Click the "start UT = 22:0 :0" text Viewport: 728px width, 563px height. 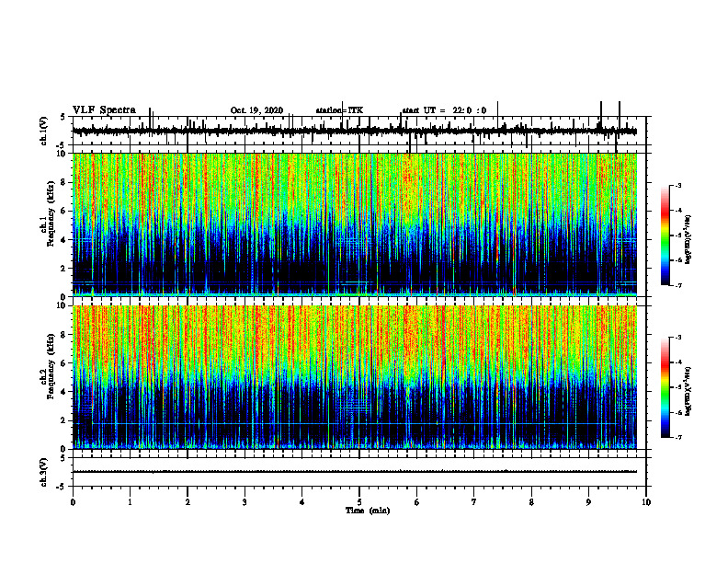pyautogui.click(x=444, y=110)
